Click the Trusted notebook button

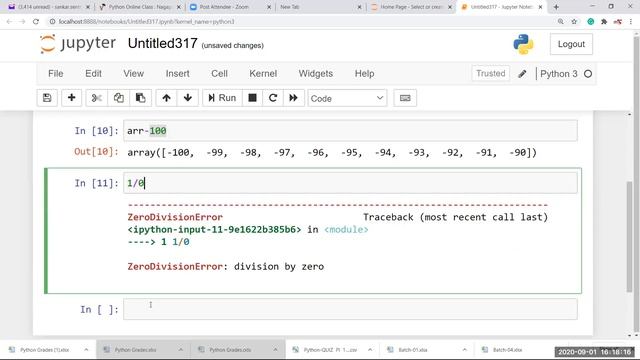click(x=490, y=73)
